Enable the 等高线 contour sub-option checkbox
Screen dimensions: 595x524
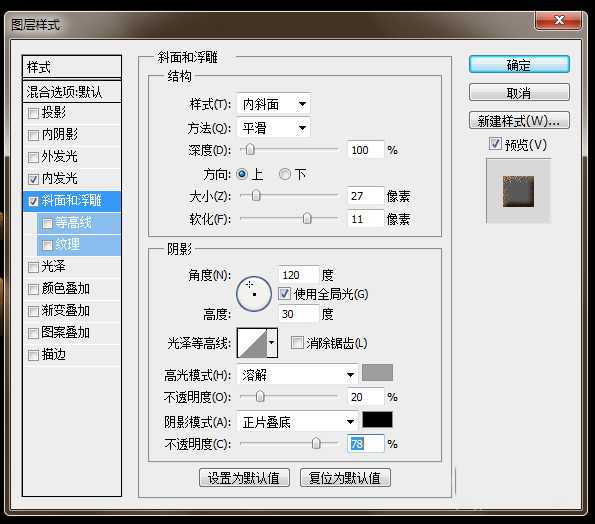[47, 223]
